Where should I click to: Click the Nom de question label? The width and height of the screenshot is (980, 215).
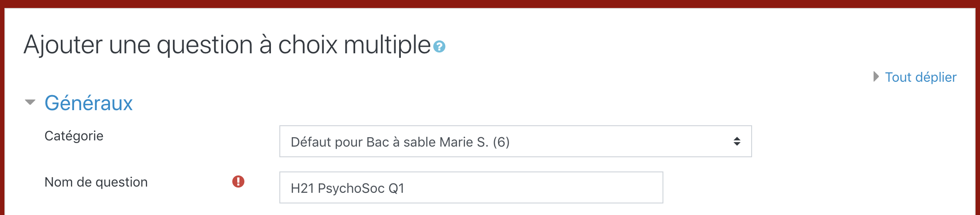96,182
